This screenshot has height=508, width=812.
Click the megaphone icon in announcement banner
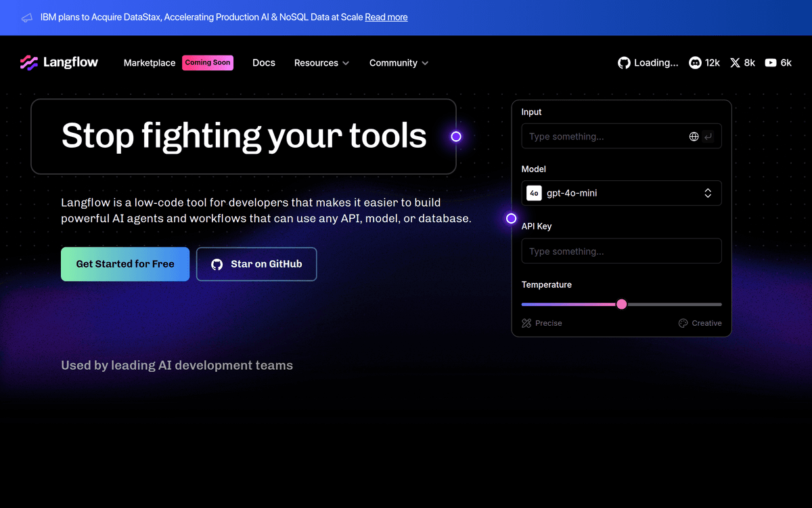click(x=26, y=18)
